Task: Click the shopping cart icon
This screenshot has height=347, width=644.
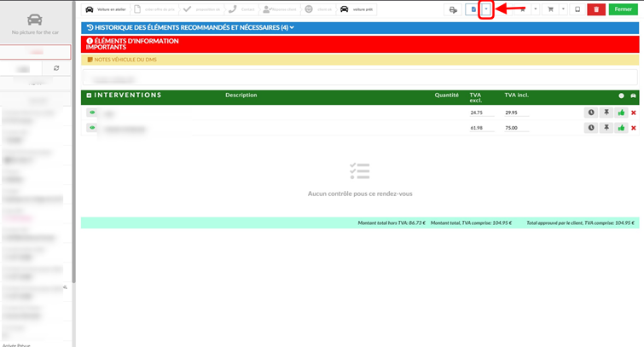Action: tap(550, 9)
